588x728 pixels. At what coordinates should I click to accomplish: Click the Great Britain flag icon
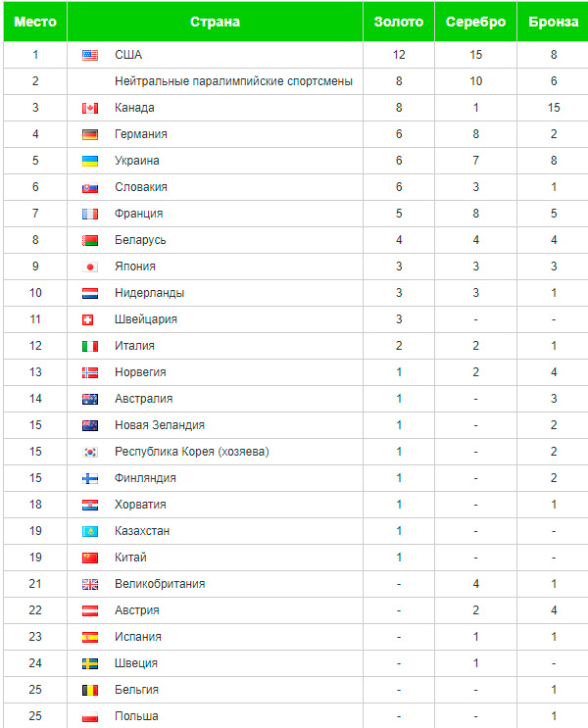pos(90,585)
